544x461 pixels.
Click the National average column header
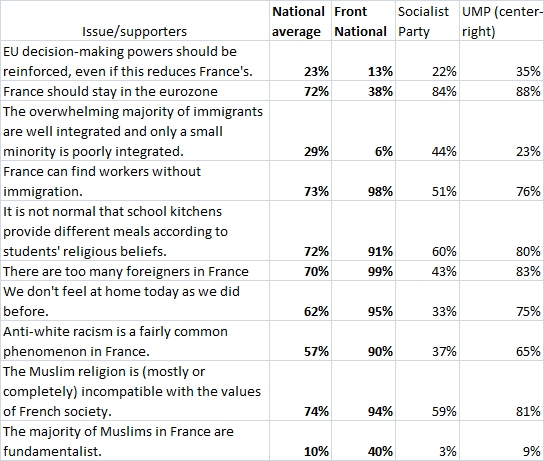[x=300, y=21]
